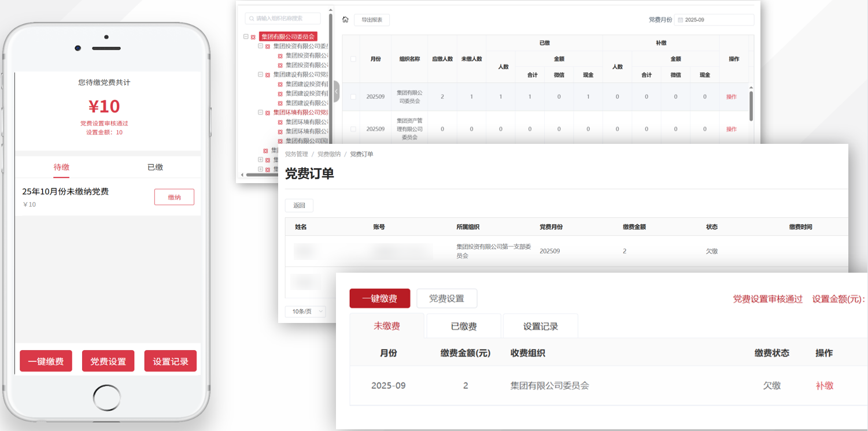Click red org icon beside 集团环境有限公司党委 node

pyautogui.click(x=268, y=113)
